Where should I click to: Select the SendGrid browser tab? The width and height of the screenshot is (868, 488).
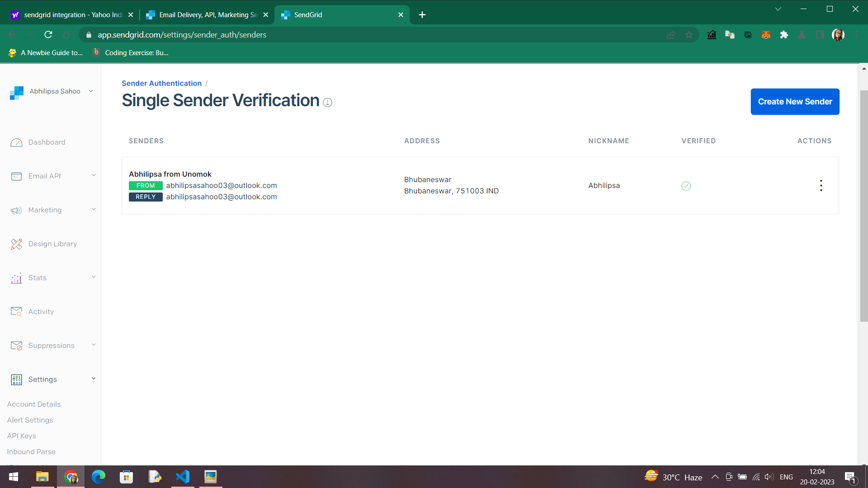click(341, 15)
